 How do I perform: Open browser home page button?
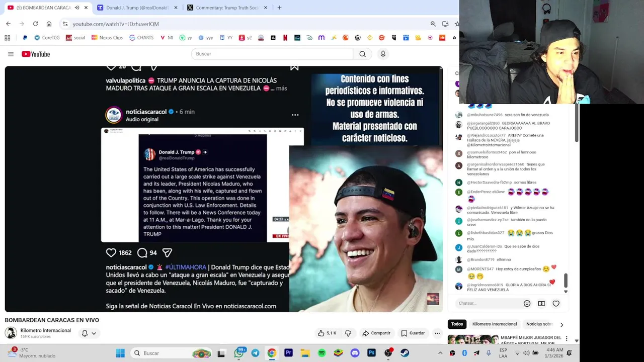[x=49, y=24]
